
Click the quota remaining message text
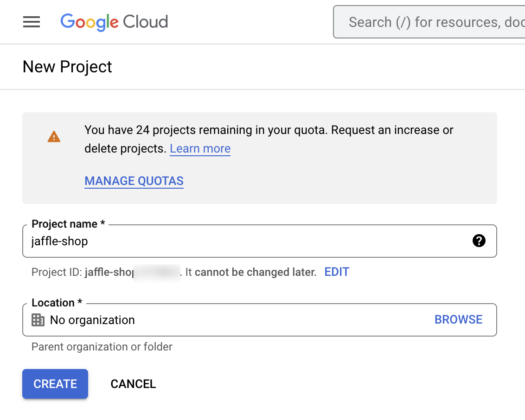269,130
